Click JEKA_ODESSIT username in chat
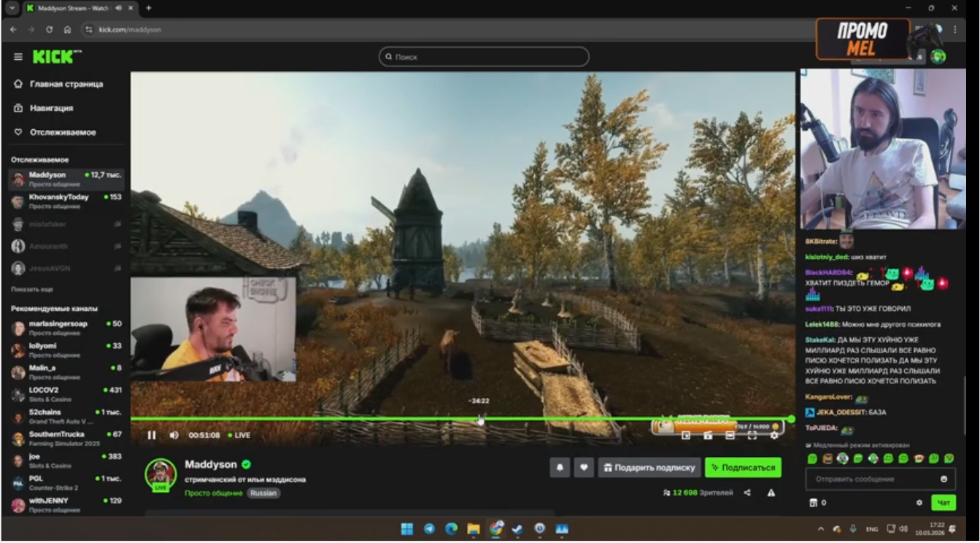980x543 pixels. (841, 412)
